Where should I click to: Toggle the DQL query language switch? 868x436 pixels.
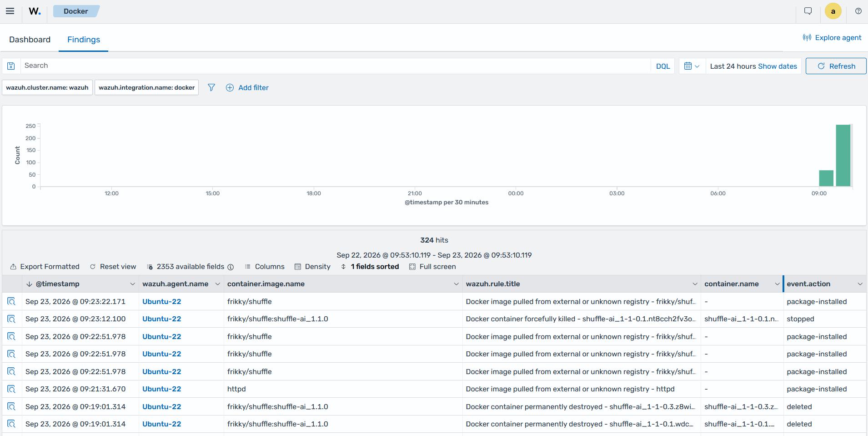[x=663, y=66]
